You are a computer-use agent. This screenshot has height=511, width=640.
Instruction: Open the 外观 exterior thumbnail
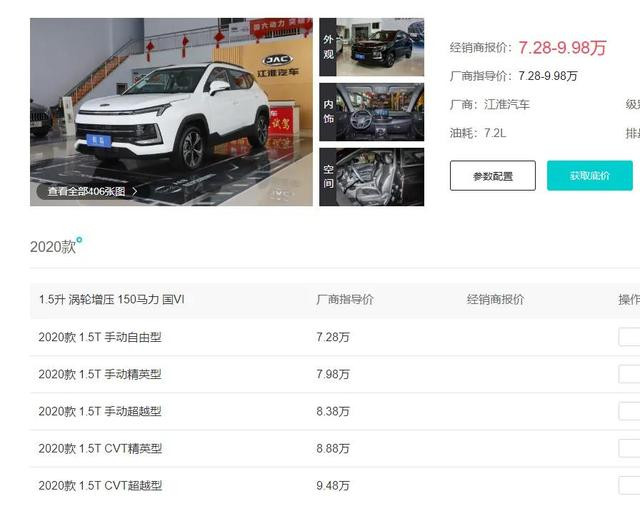click(371, 47)
